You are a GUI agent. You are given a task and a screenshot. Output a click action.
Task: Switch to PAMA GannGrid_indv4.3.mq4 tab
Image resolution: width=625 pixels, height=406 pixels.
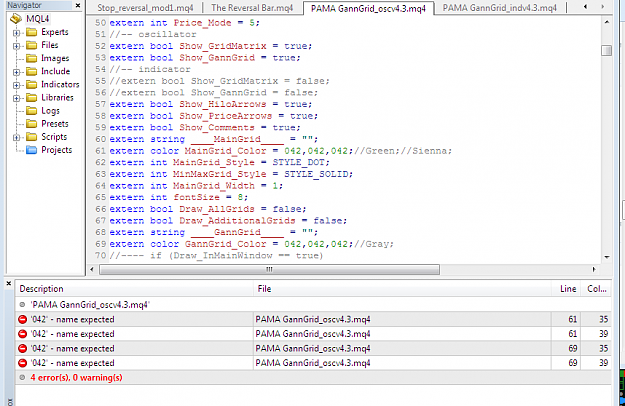click(499, 8)
